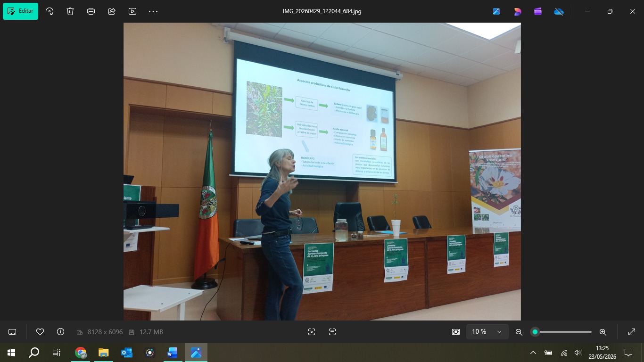Rotate the image with the rotate icon
The height and width of the screenshot is (362, 644).
pyautogui.click(x=50, y=11)
